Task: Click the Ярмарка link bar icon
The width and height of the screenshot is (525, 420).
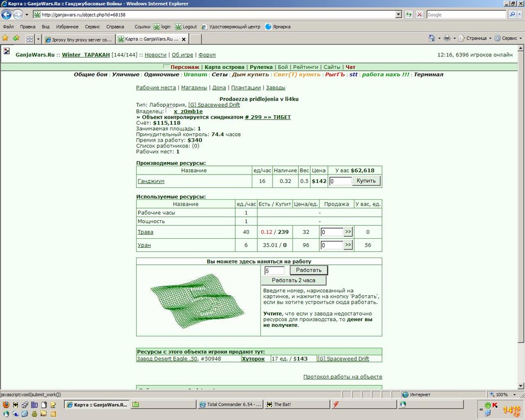Action: tap(268, 27)
